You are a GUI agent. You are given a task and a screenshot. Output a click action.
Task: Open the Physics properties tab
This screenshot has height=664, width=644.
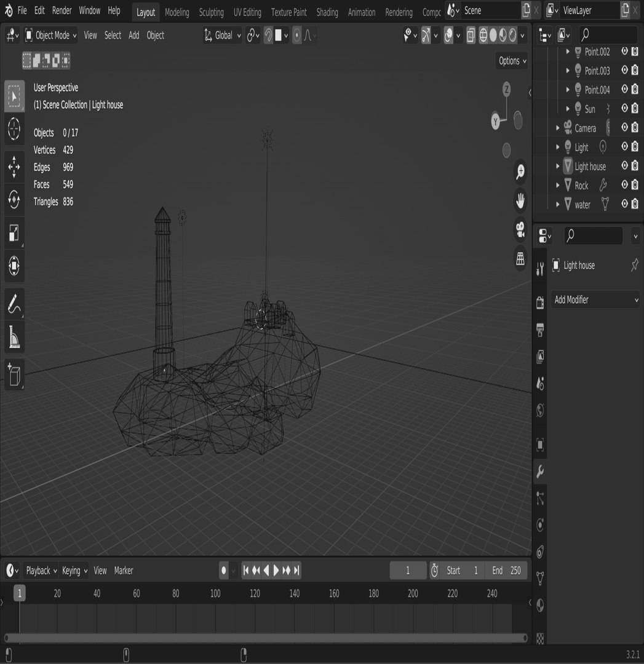[540, 525]
